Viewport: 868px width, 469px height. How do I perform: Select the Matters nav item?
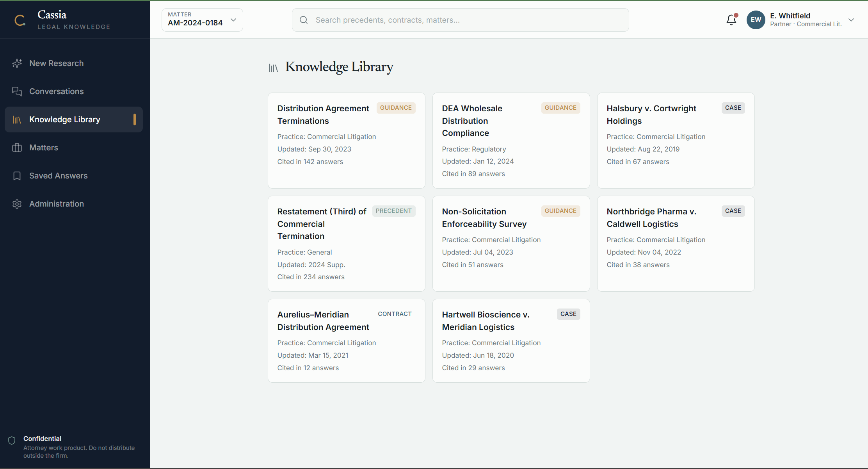(74, 148)
